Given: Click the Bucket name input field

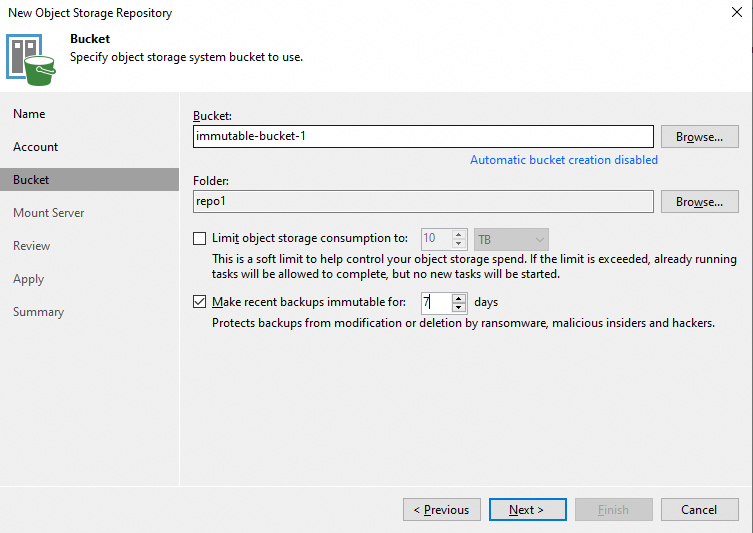Looking at the screenshot, I should coord(423,136).
